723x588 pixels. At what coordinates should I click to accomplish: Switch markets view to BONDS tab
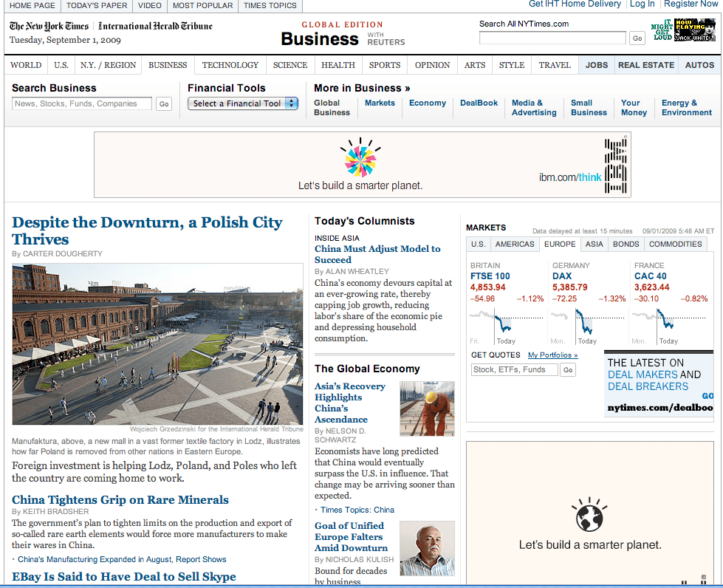pyautogui.click(x=626, y=244)
